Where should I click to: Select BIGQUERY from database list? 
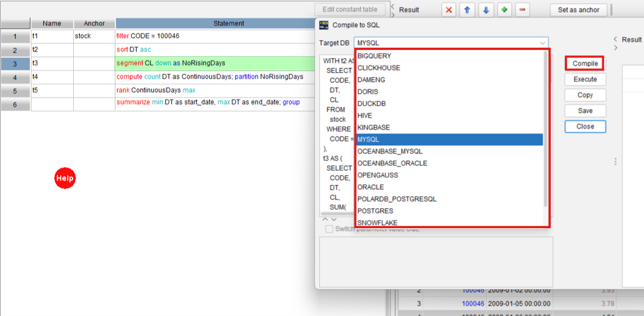449,56
